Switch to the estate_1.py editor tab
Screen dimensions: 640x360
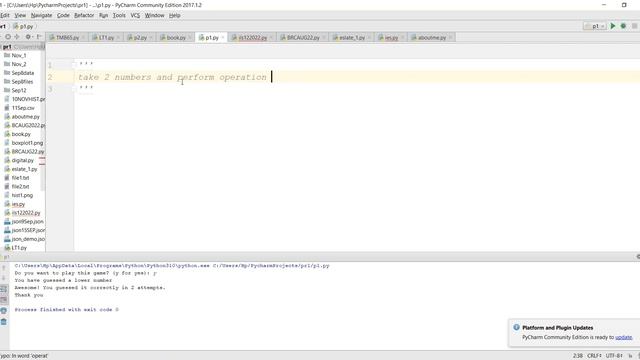pos(352,38)
